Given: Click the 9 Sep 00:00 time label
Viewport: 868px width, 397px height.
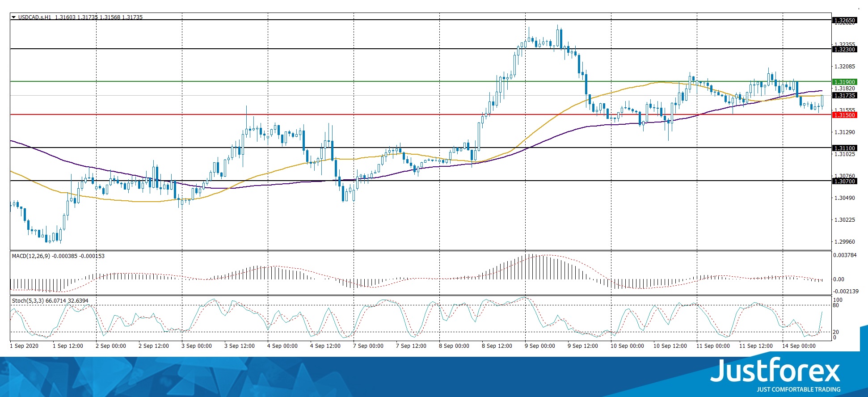Looking at the screenshot, I should (540, 346).
